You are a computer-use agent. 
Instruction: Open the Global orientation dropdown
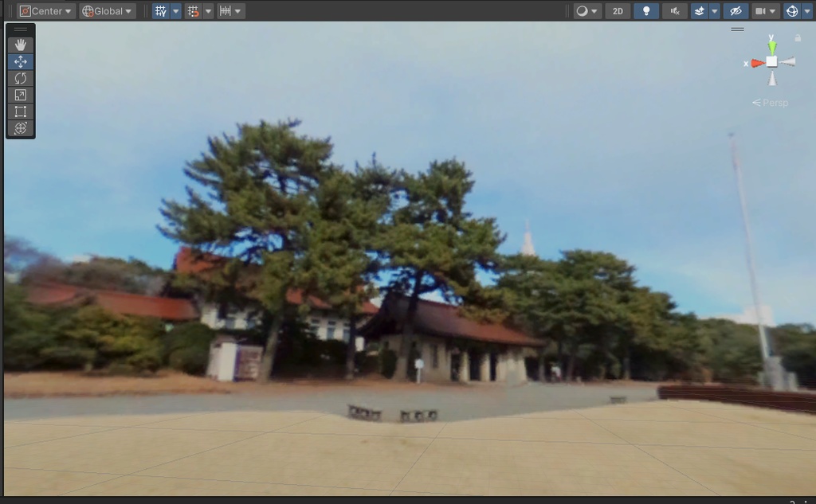coord(107,10)
